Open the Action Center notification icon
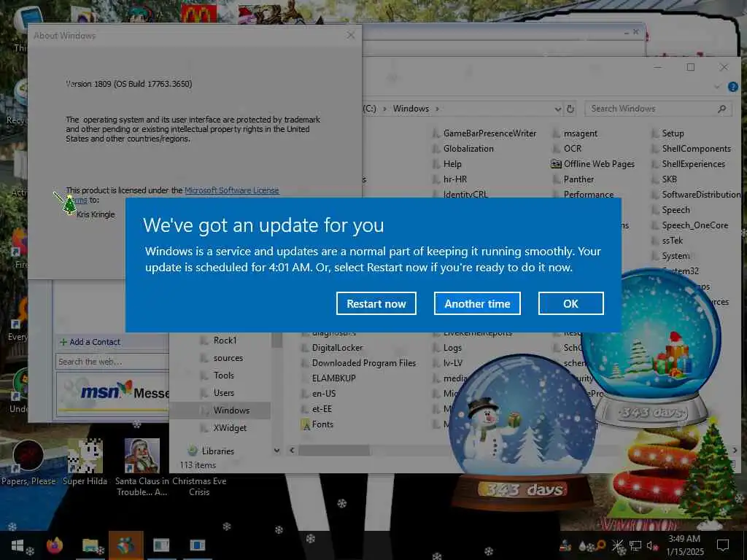 723,545
